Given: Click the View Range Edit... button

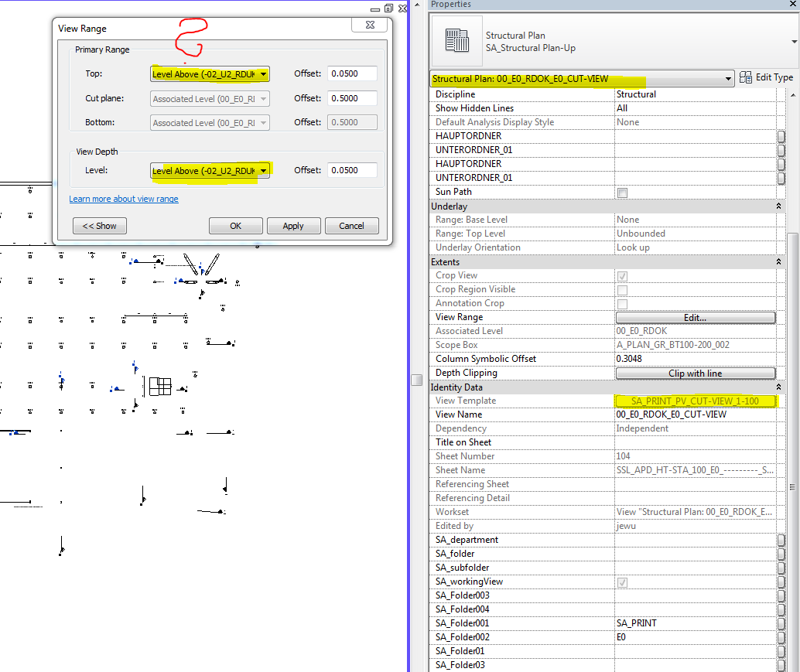Looking at the screenshot, I should coord(695,318).
